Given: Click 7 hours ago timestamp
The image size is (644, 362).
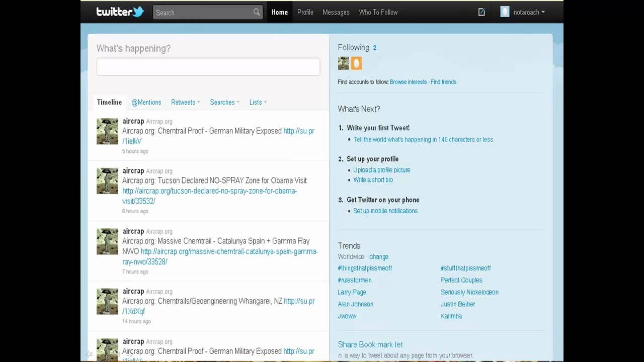Looking at the screenshot, I should (135, 272).
